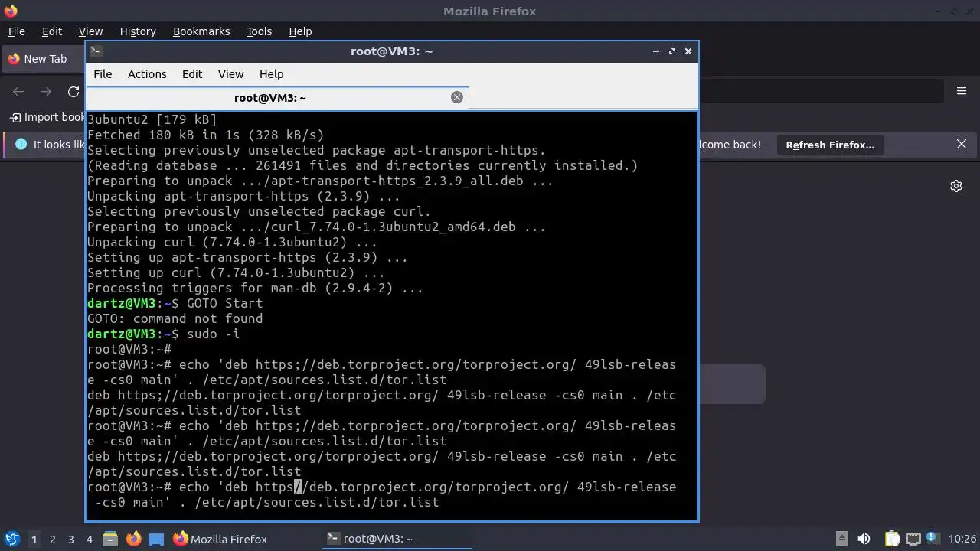The height and width of the screenshot is (551, 980).
Task: Click the terminal window title icon
Action: (x=96, y=51)
